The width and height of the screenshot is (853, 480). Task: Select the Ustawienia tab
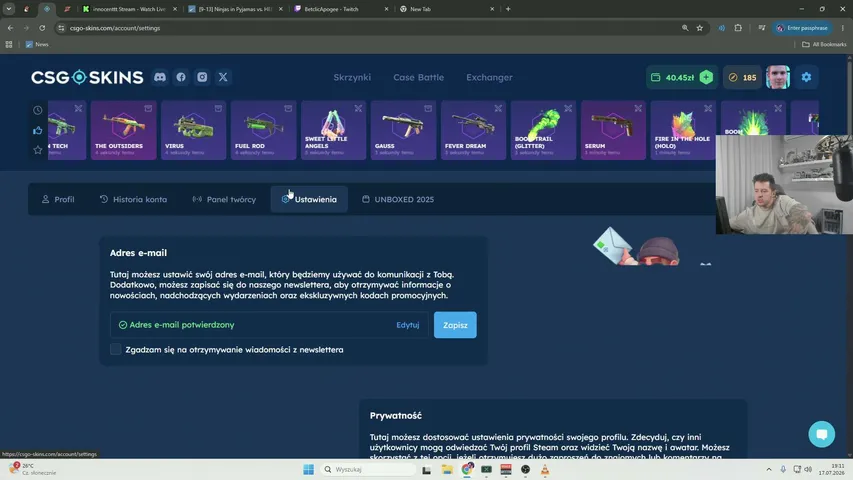tap(309, 199)
